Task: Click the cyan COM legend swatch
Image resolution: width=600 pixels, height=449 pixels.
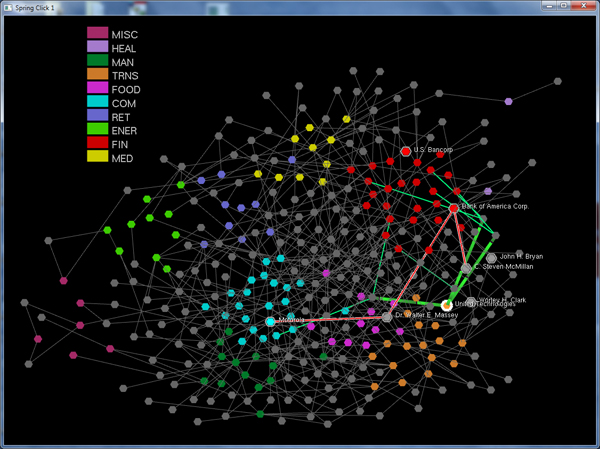Action: click(x=98, y=101)
